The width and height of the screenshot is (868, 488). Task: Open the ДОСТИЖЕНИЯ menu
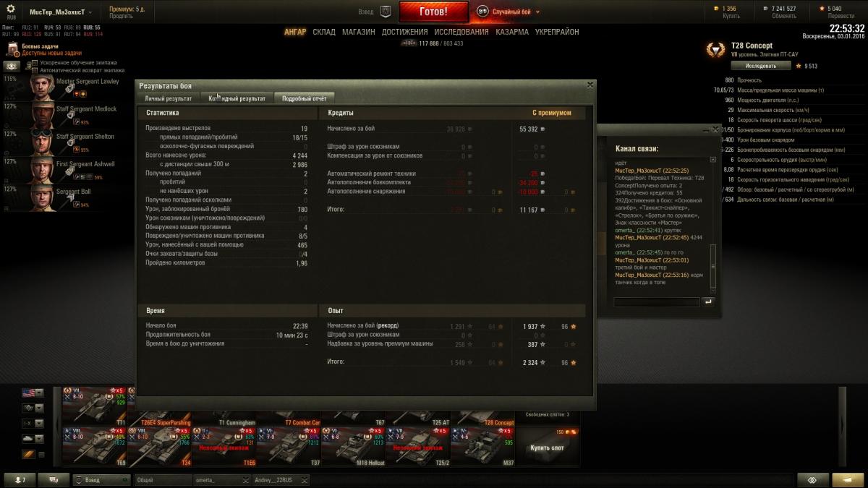(x=405, y=33)
